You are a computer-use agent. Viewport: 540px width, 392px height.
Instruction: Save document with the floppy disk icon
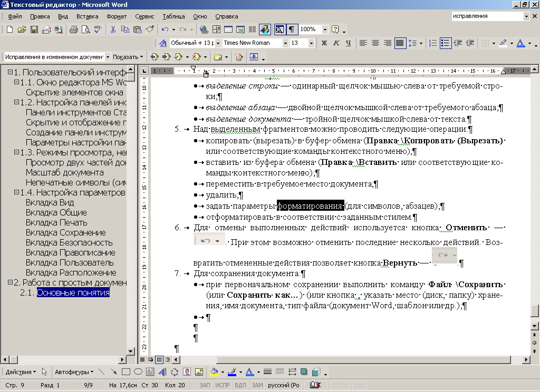(34, 30)
